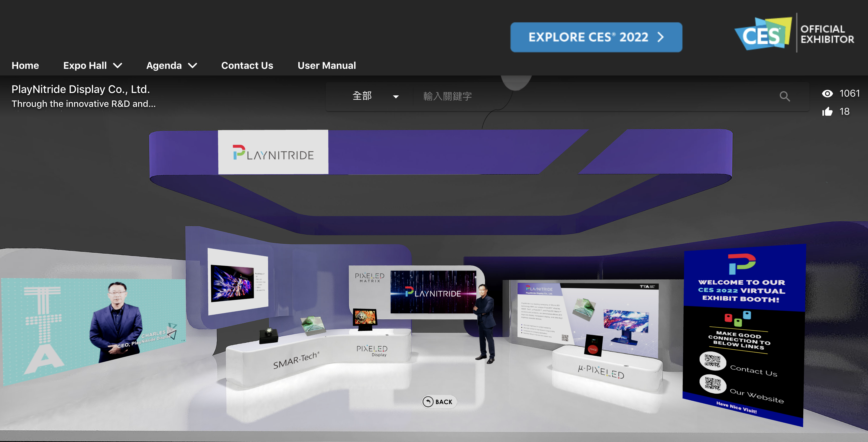Expand the Agenda menu chevron
The image size is (868, 442).
pyautogui.click(x=193, y=65)
